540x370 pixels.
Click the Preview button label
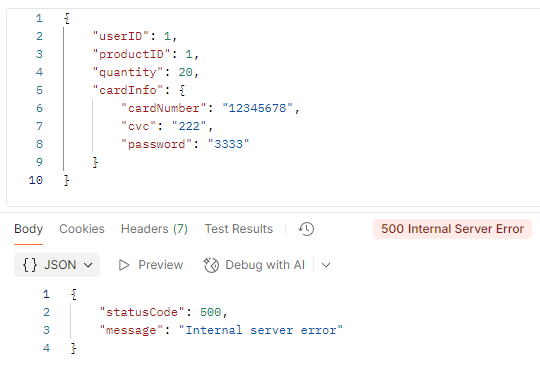[x=160, y=265]
